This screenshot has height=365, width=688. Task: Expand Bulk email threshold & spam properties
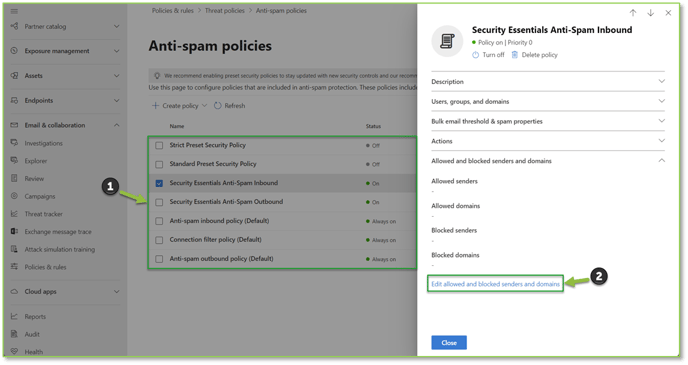[x=548, y=121]
